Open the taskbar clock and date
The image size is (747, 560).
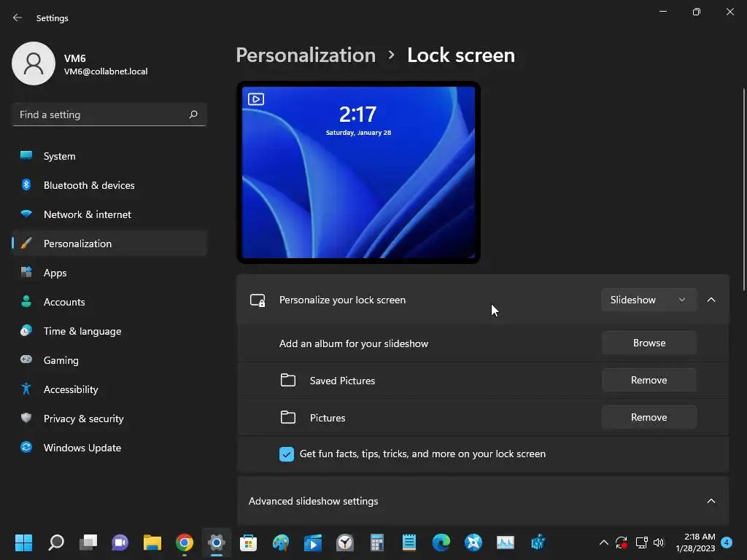[695, 542]
